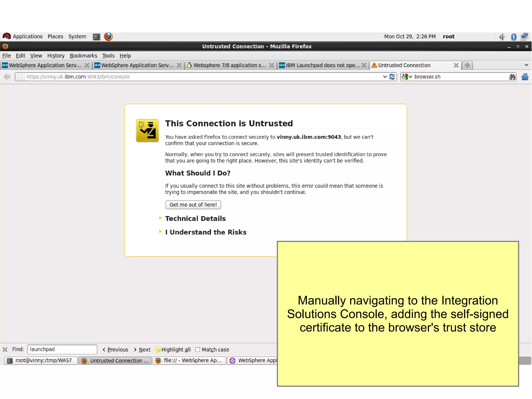The width and height of the screenshot is (532, 399).
Task: Open the File menu
Action: point(6,56)
